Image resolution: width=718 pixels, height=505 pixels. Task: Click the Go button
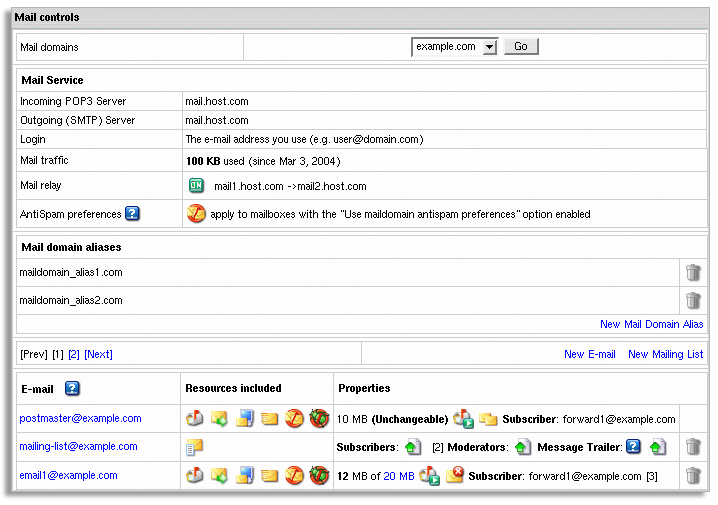pos(521,46)
